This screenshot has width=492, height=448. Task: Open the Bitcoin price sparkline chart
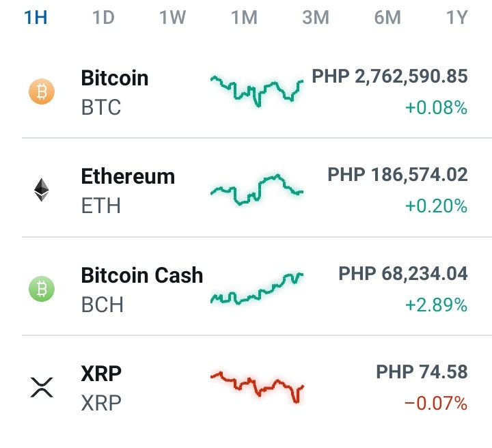pyautogui.click(x=257, y=92)
